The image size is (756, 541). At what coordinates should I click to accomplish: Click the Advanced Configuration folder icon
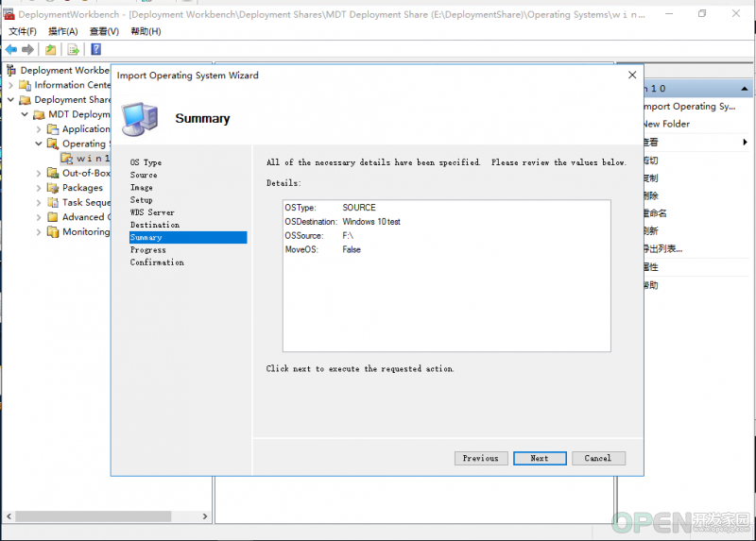(x=53, y=217)
